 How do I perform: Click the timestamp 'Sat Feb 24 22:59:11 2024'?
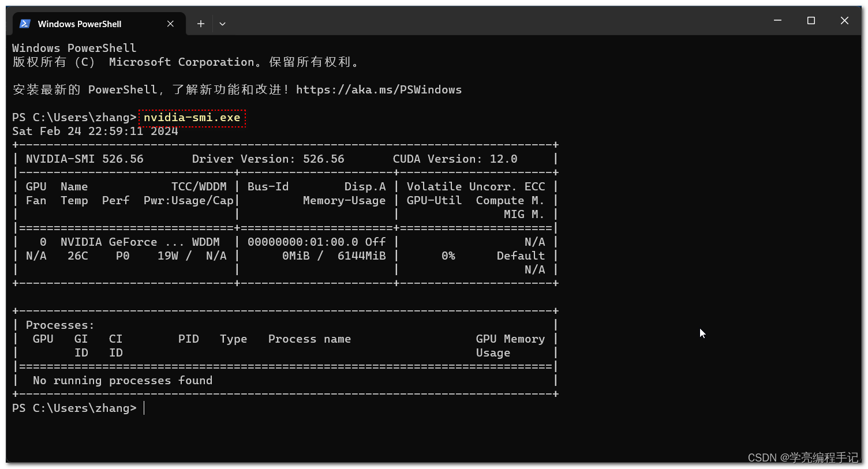95,131
